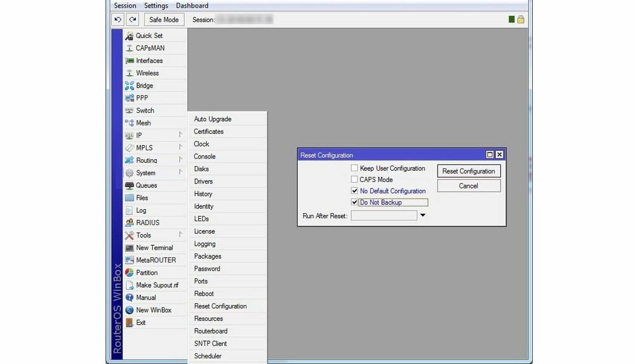Uncheck Do Not Backup checkbox

tap(354, 202)
